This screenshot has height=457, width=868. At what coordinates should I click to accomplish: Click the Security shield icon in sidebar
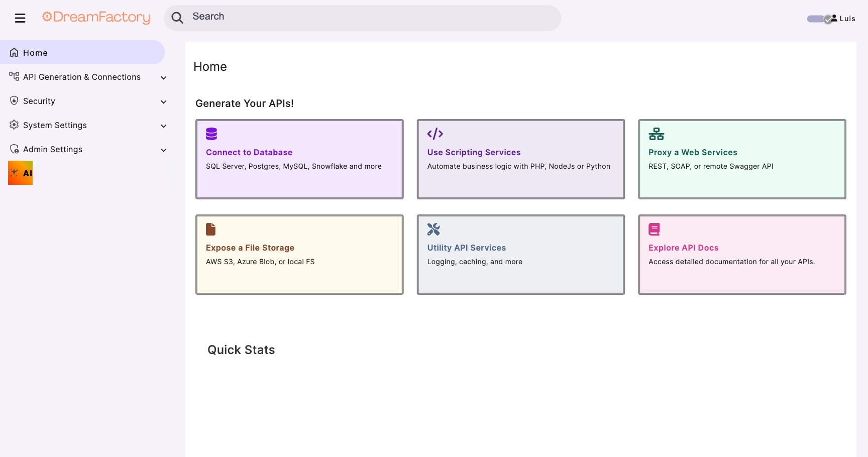tap(14, 100)
